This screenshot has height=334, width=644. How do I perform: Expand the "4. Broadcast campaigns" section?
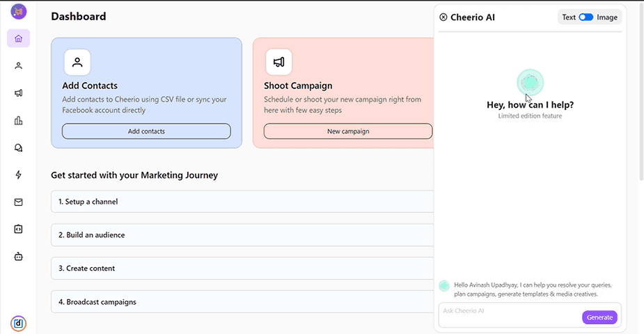click(242, 302)
